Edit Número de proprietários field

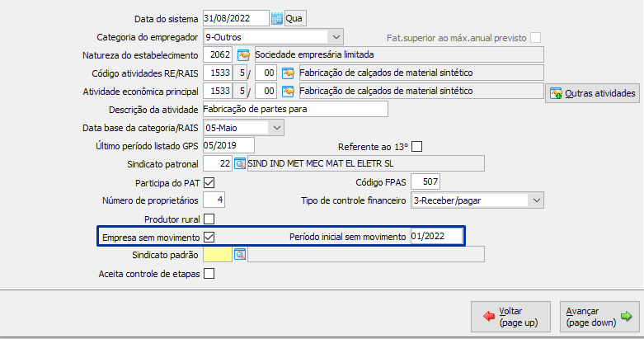[x=214, y=200]
